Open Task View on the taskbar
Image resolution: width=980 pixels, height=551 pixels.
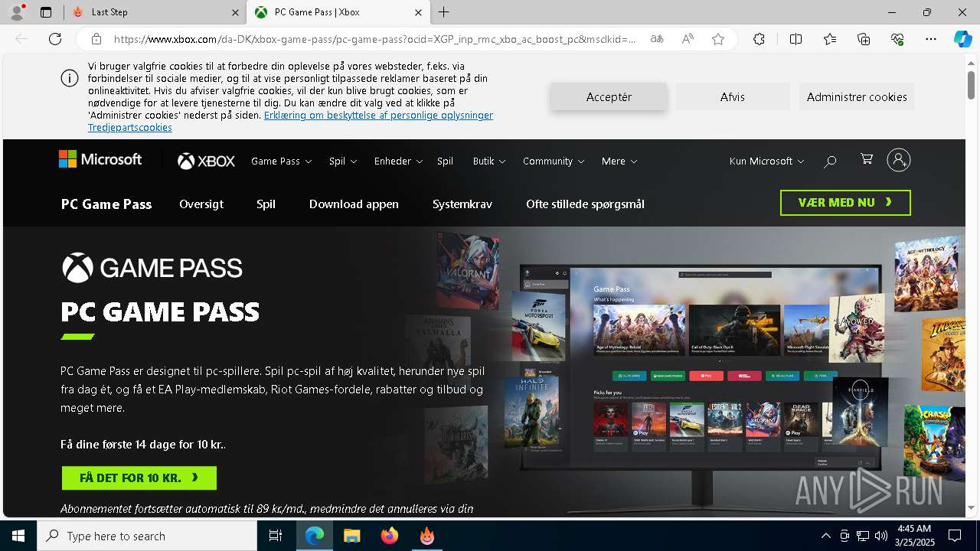276,536
